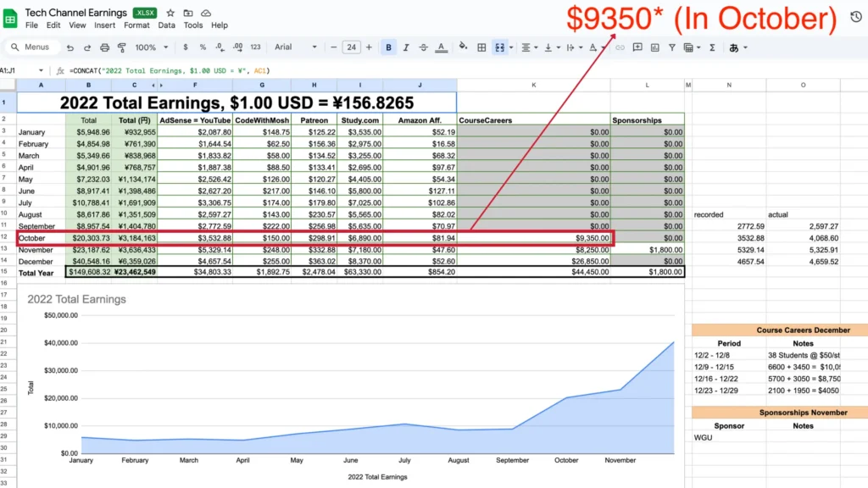Insert a link using the toolbar icon
Image resolution: width=868 pixels, height=488 pixels.
(621, 47)
